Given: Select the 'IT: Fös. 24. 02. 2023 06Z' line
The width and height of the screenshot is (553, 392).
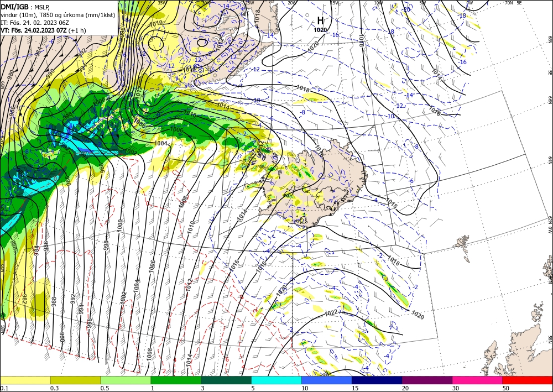Looking at the screenshot, I should tap(34, 23).
